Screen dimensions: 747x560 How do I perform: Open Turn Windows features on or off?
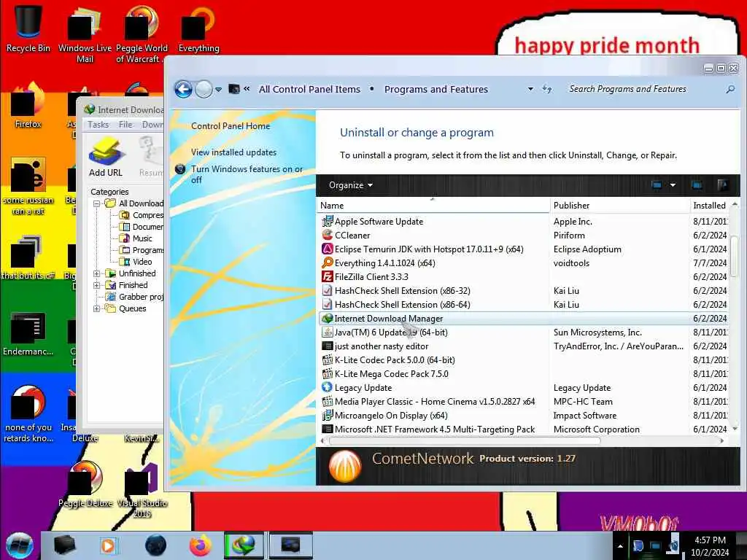(x=247, y=174)
